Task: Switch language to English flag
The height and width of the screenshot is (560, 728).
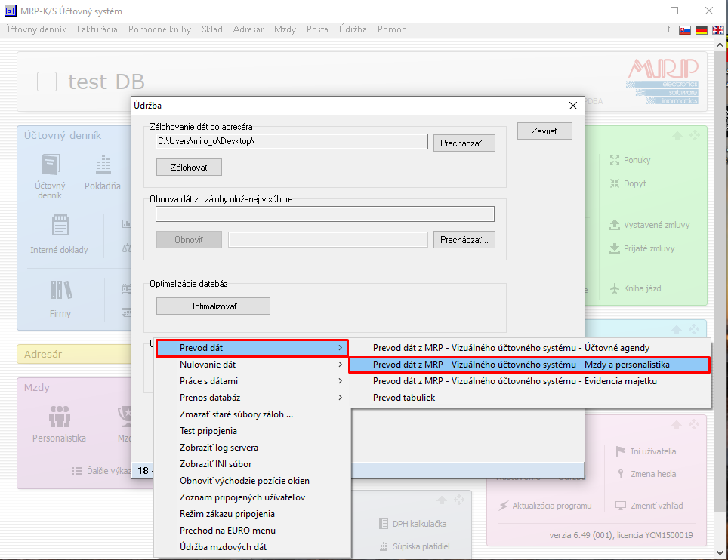Action: click(717, 30)
